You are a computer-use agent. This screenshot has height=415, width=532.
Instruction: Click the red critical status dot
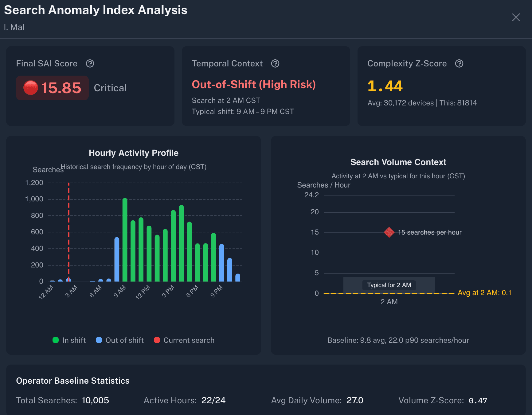[31, 88]
